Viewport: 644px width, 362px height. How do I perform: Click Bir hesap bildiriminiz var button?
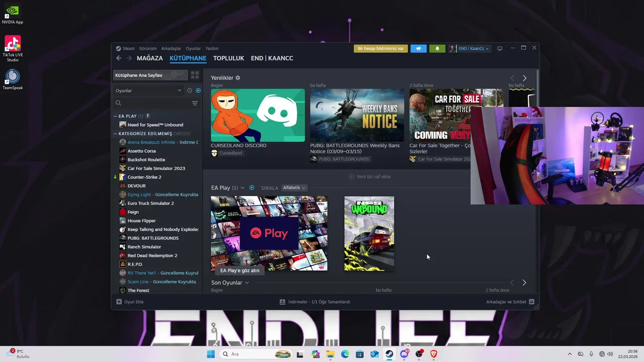(381, 48)
